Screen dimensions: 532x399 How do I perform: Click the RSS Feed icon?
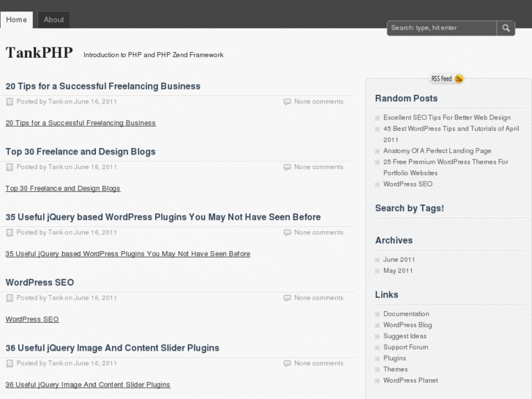[458, 79]
